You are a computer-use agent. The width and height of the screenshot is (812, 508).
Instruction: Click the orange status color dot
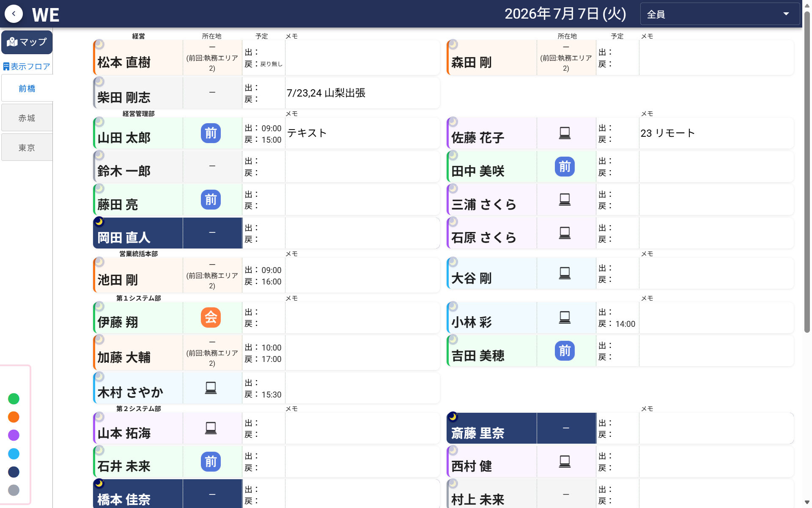pos(14,417)
